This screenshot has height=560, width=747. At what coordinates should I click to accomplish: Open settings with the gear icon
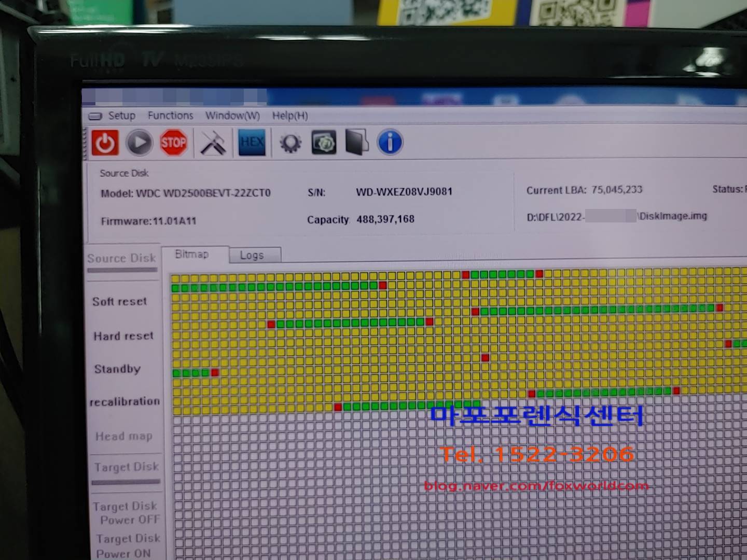[x=290, y=143]
